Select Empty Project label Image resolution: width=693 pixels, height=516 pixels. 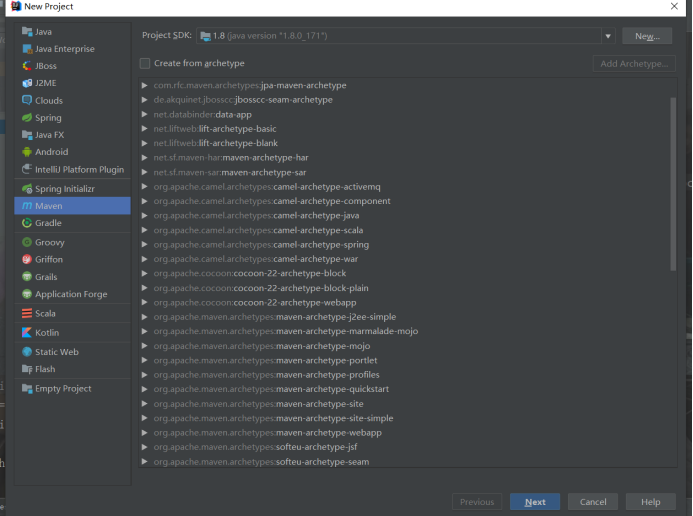63,388
